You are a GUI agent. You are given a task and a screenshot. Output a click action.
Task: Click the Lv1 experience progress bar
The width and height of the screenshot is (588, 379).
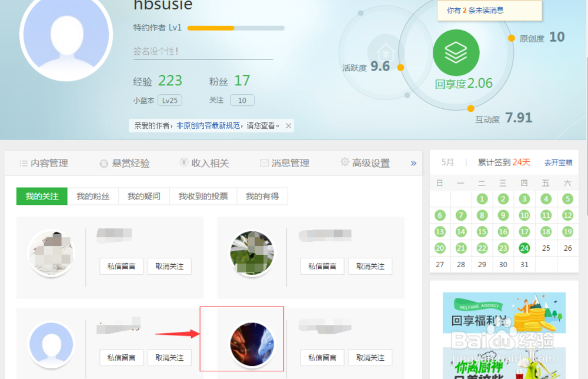click(x=235, y=28)
